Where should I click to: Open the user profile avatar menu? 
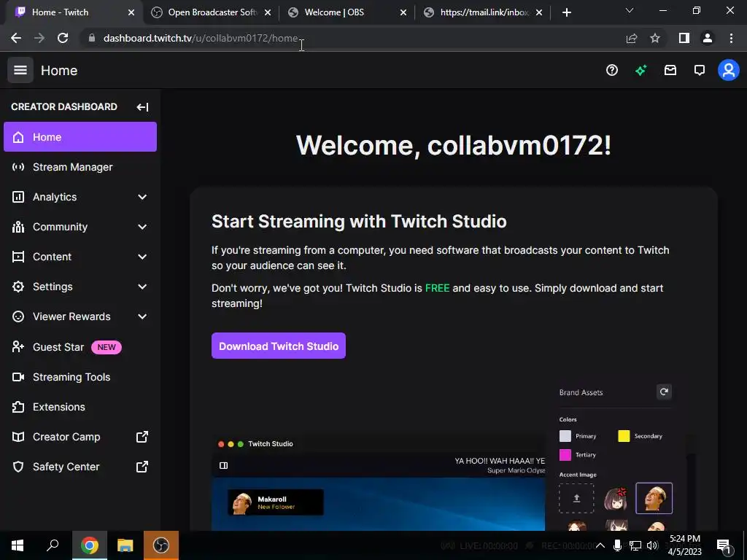[x=729, y=70]
